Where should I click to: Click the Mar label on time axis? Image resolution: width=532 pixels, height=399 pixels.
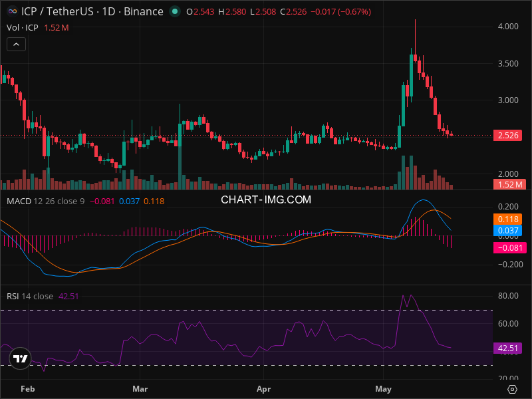click(x=140, y=389)
